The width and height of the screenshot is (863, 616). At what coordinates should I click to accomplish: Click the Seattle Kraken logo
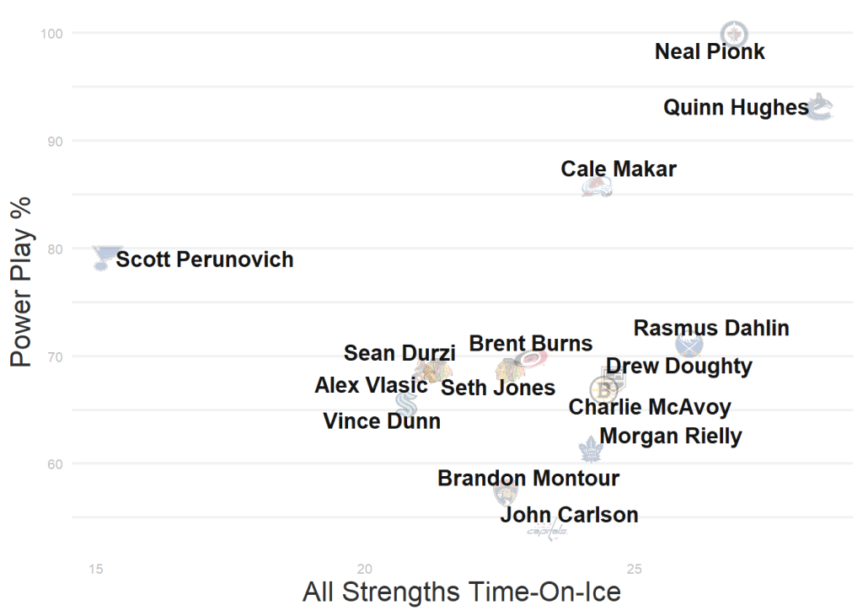406,404
